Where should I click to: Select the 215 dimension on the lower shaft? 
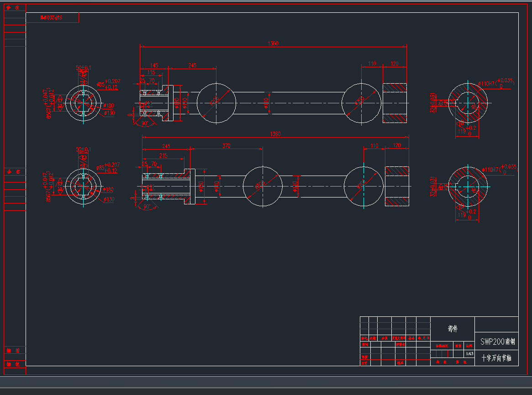[163, 156]
